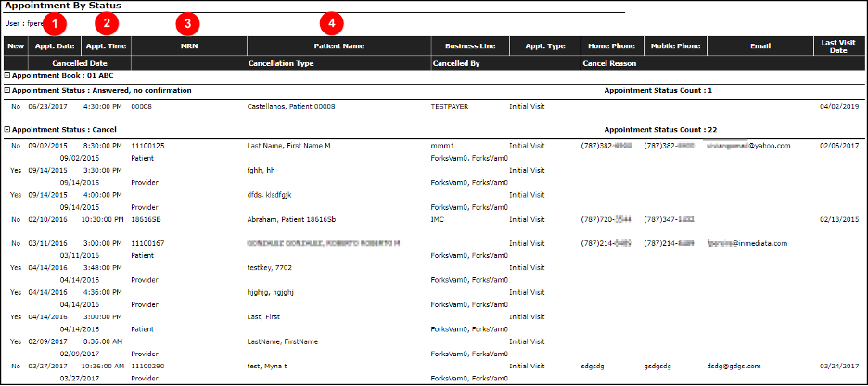Collapse the 'Answered, no confirmation' status group

pos(7,91)
